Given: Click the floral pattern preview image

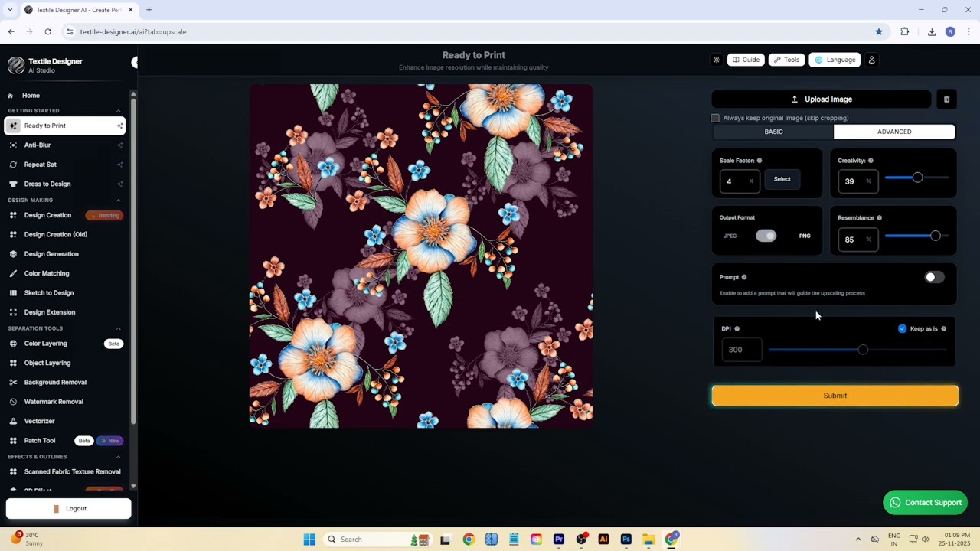Looking at the screenshot, I should [421, 256].
